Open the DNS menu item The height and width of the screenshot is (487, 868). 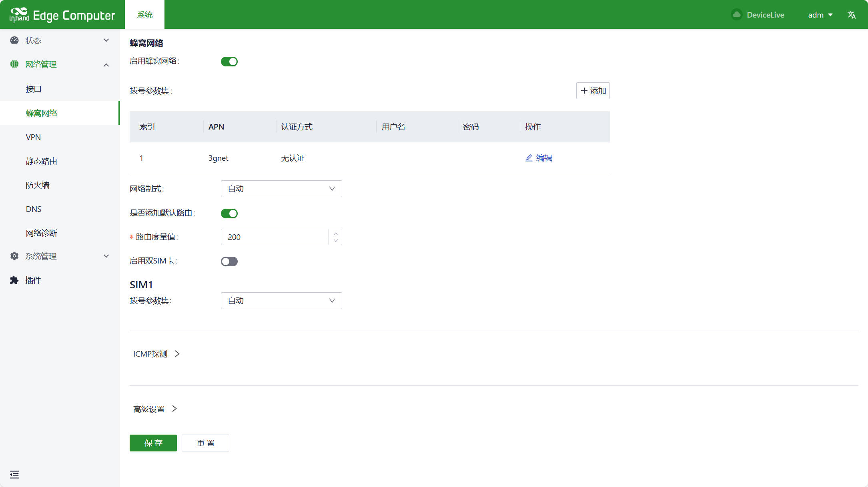coord(60,209)
